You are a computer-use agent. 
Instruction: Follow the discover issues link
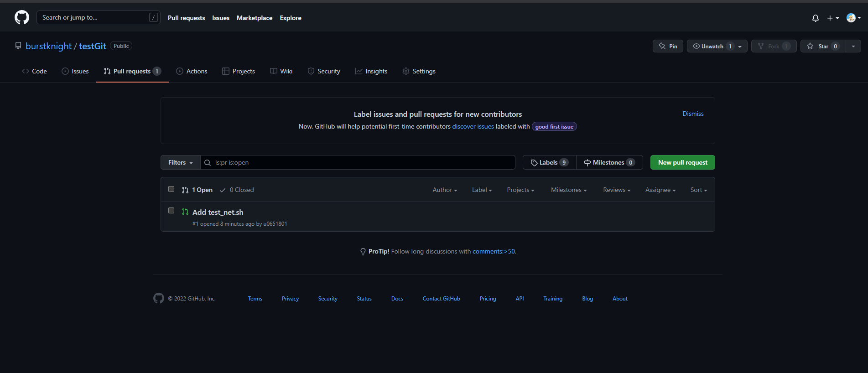tap(473, 127)
